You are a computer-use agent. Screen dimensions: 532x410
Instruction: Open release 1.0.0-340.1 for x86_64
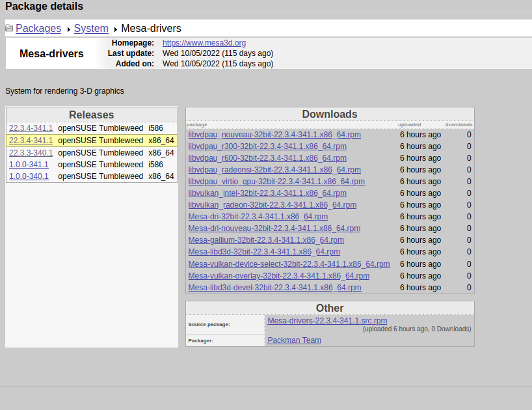click(x=29, y=176)
